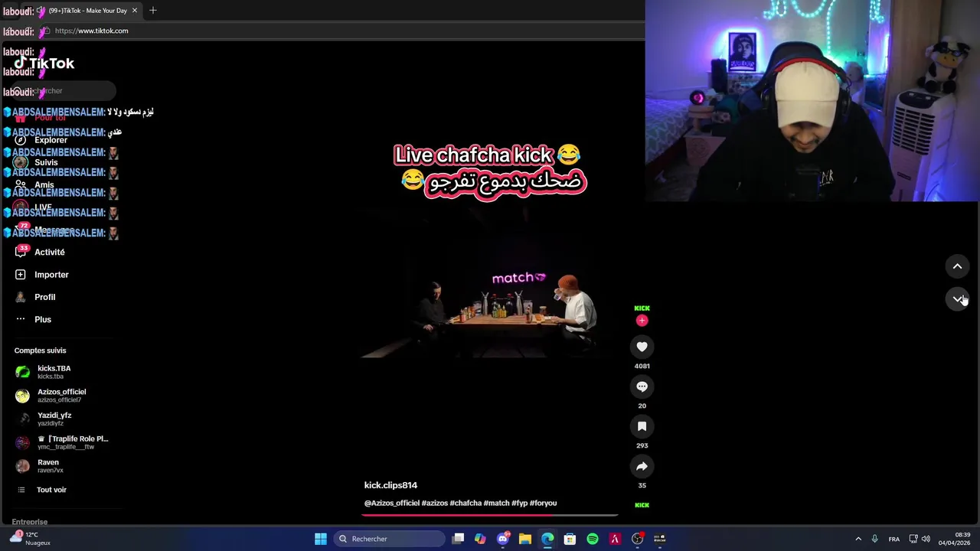Click the #chafcha hashtag in the caption
Screen dimensions: 980x551
pos(465,503)
